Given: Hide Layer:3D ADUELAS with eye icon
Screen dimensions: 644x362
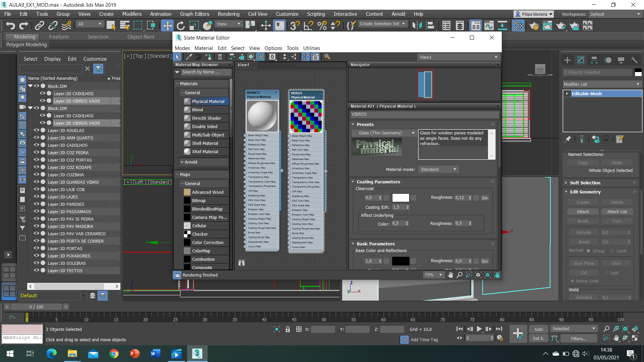Looking at the screenshot, I should pyautogui.click(x=37, y=130).
